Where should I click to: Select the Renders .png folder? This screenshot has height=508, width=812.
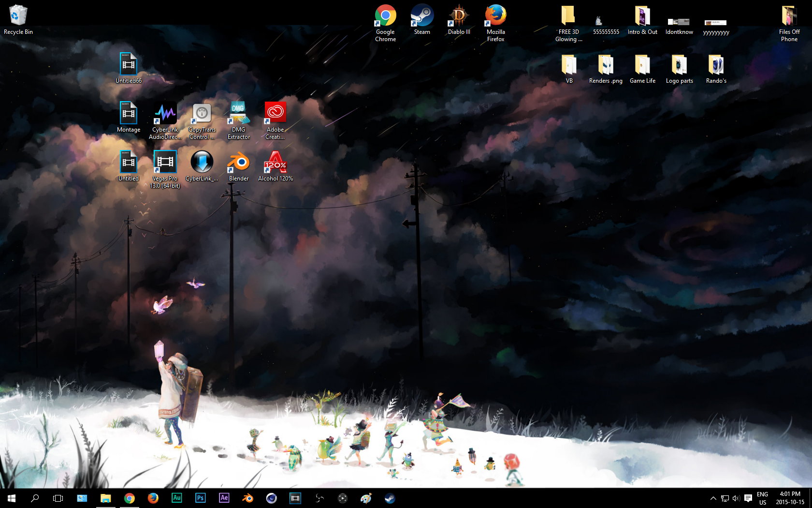(x=606, y=66)
